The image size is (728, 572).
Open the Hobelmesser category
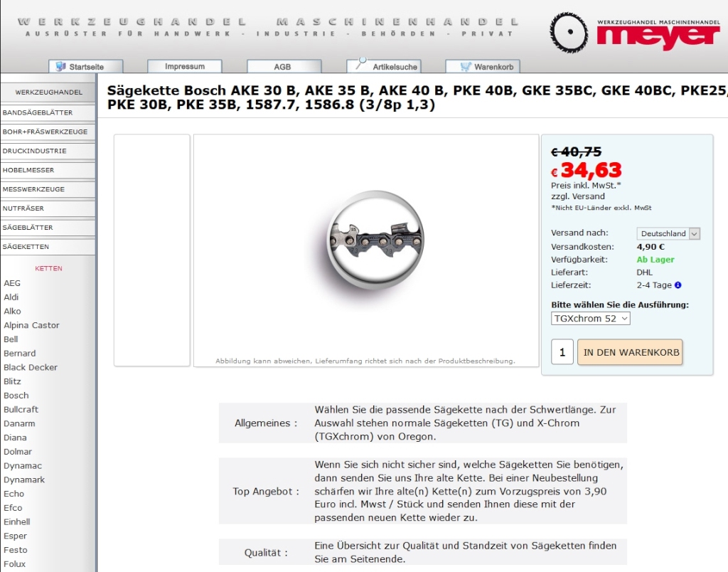click(48, 170)
